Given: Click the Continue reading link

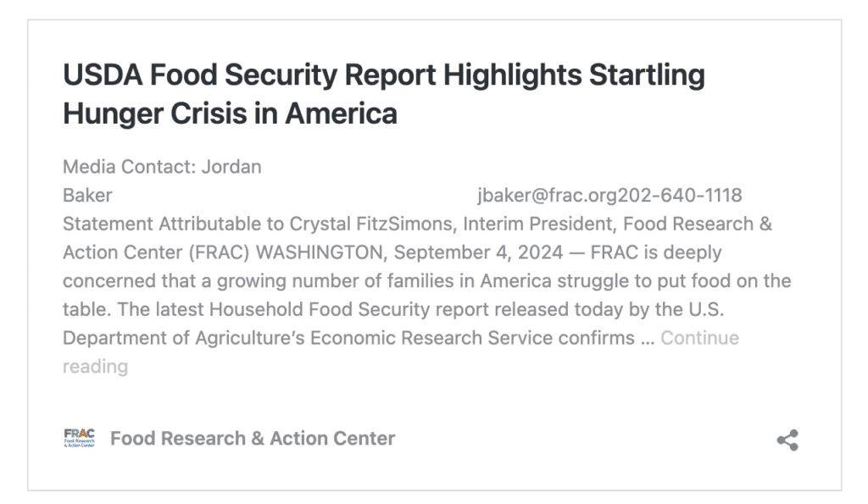Looking at the screenshot, I should click(699, 338).
